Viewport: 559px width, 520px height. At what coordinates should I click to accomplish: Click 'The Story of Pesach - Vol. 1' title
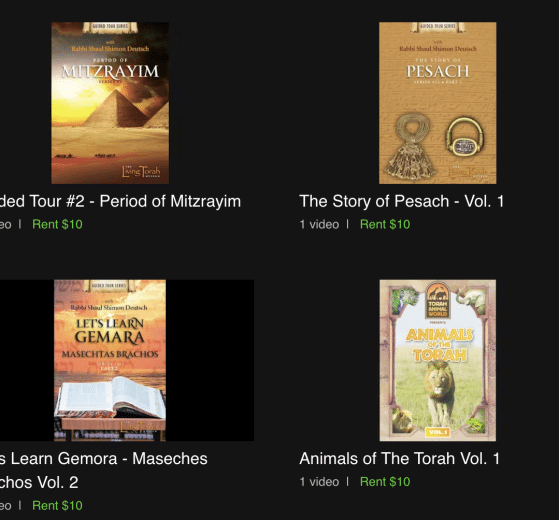[x=401, y=201]
